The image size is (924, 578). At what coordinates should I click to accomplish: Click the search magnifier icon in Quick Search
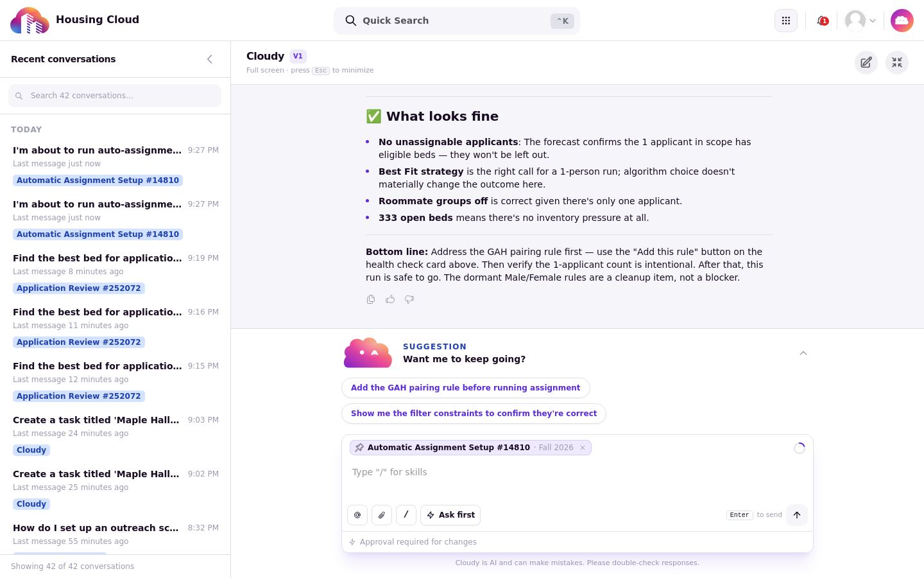pyautogui.click(x=351, y=21)
